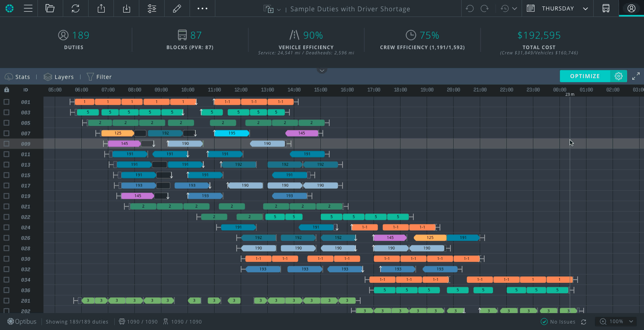Click the zoom magnifier icon in status bar
Image resolution: width=644 pixels, height=330 pixels.
603,322
